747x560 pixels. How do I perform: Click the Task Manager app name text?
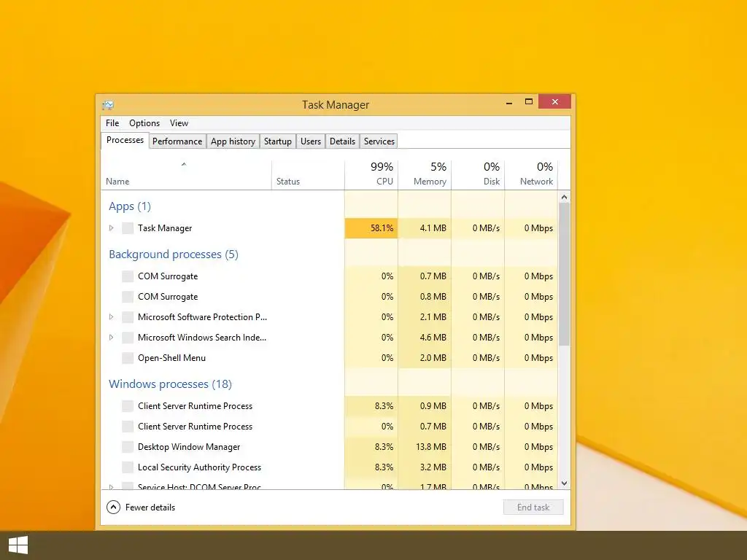(x=165, y=228)
